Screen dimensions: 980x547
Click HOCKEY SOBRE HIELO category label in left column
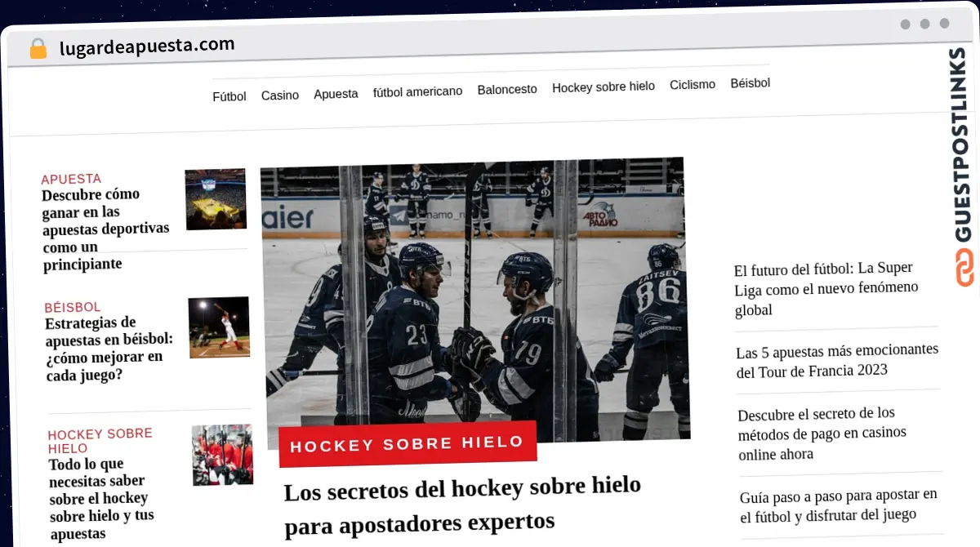[x=100, y=441]
